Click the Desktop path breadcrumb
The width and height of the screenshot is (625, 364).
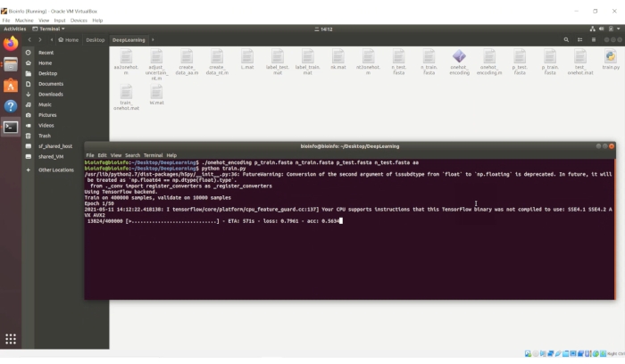pyautogui.click(x=95, y=39)
